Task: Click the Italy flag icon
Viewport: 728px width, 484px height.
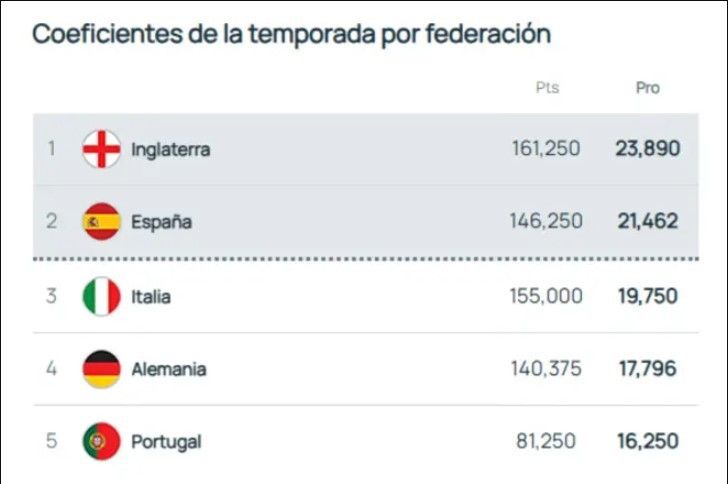Action: point(101,297)
